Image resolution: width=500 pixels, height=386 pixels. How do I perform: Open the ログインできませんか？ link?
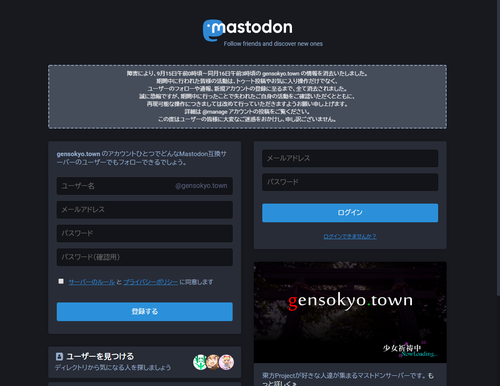(350, 236)
